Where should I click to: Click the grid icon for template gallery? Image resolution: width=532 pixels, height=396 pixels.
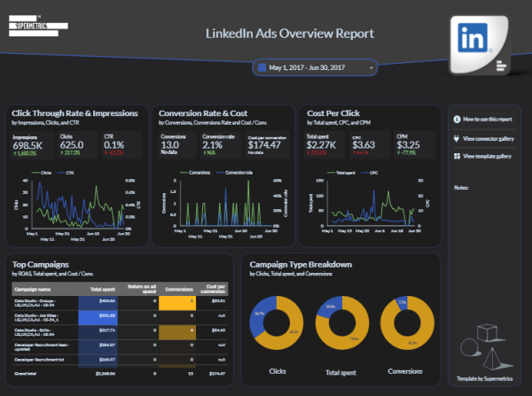pos(457,156)
